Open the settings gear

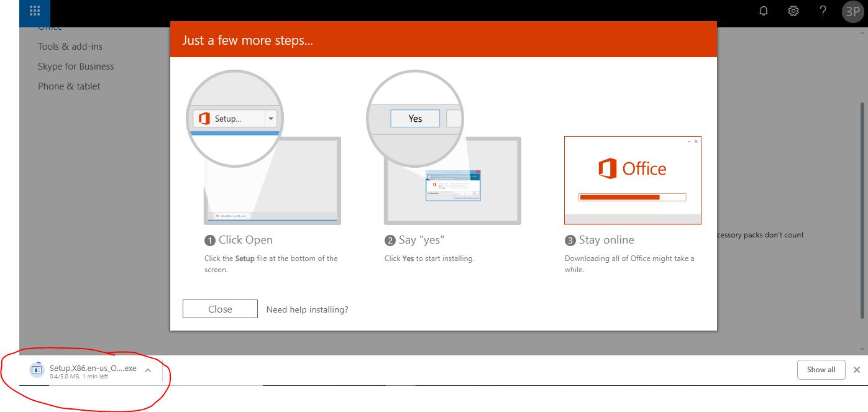click(x=793, y=11)
